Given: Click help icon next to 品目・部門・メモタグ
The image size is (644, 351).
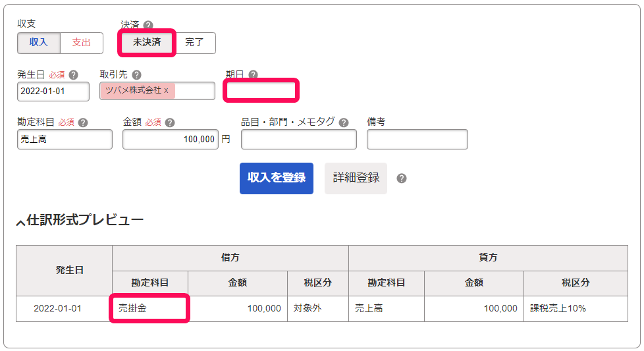Looking at the screenshot, I should pyautogui.click(x=344, y=122).
